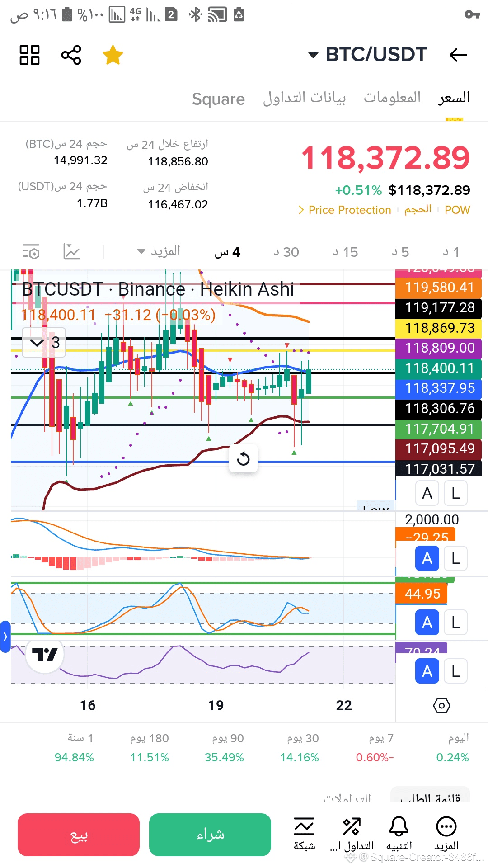This screenshot has height=868, width=488.
Task: Reset chart view with the undo arrow
Action: tap(243, 458)
